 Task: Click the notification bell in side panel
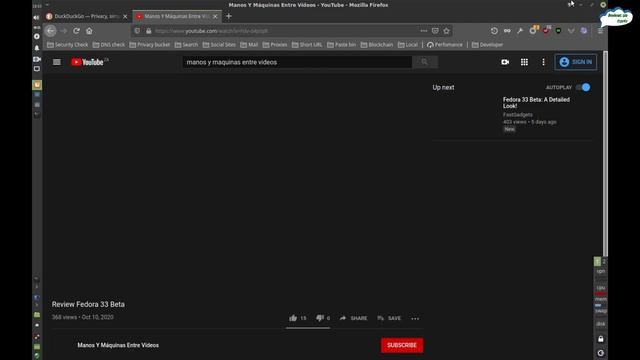tap(37, 48)
